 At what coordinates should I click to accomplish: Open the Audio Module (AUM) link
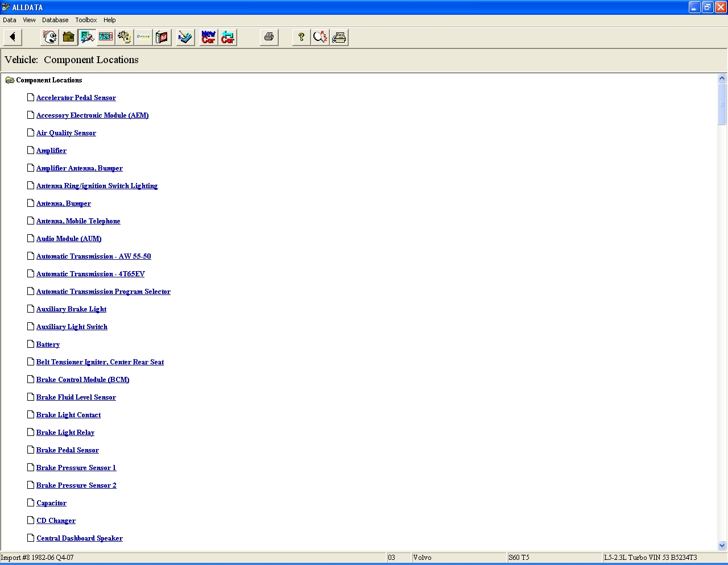click(x=69, y=239)
